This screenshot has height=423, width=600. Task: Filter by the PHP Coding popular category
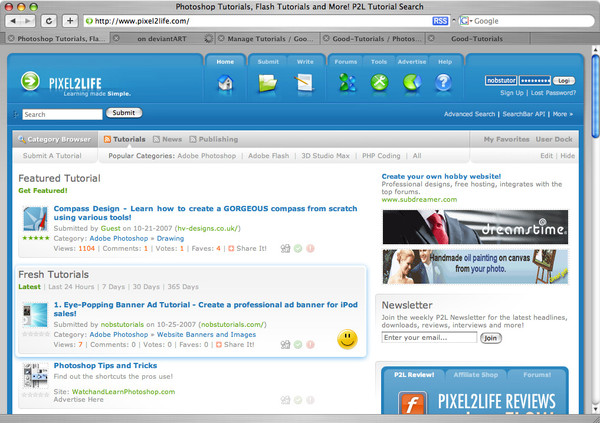381,156
